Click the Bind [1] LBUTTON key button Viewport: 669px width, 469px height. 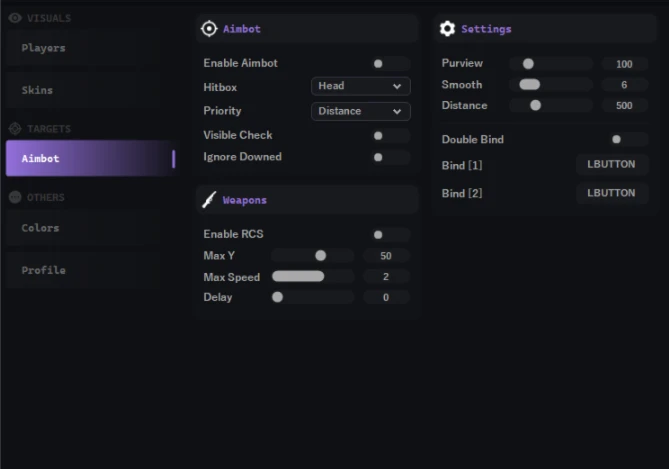pos(612,165)
